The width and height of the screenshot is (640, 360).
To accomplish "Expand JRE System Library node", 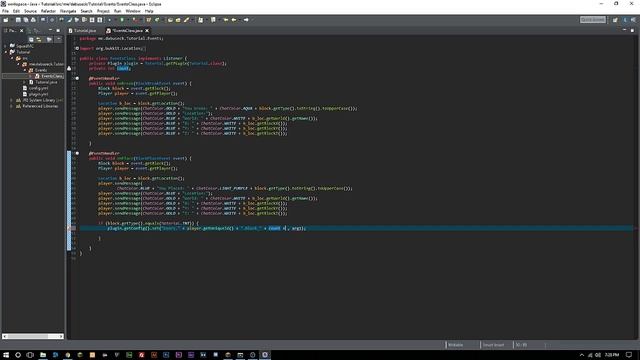I will [12, 100].
